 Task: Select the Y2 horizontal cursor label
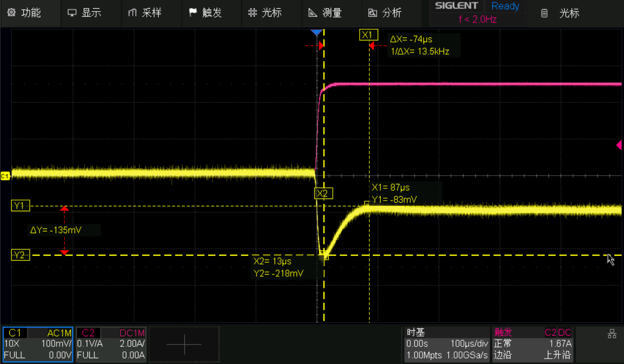[x=20, y=255]
